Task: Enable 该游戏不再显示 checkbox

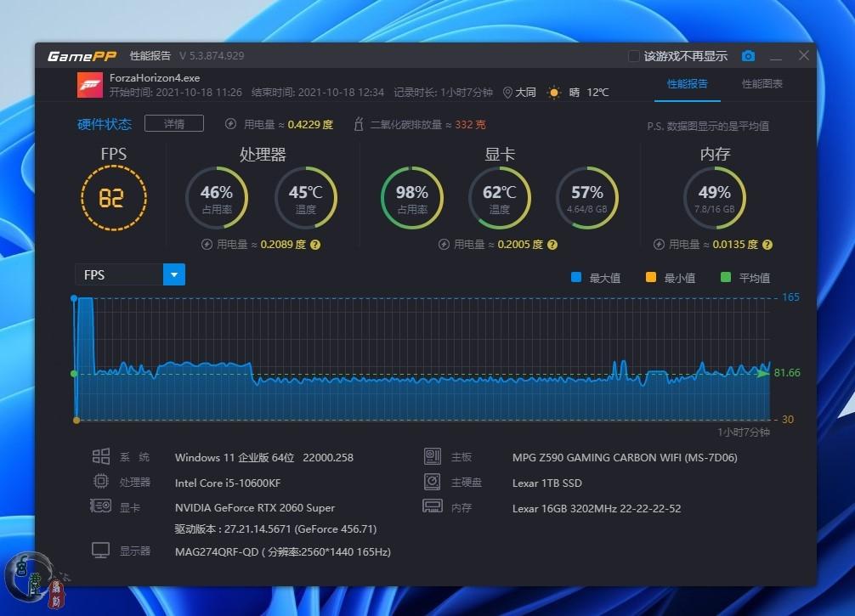Action: tap(634, 56)
